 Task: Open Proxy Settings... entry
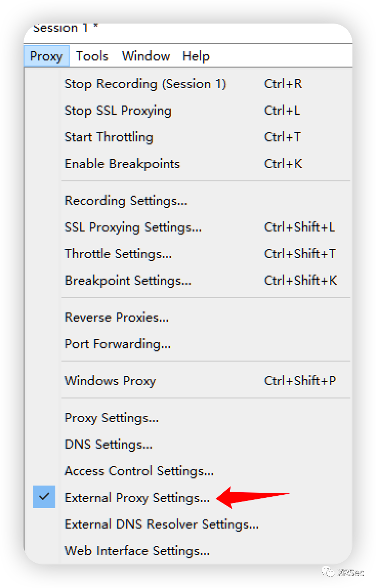coord(111,418)
